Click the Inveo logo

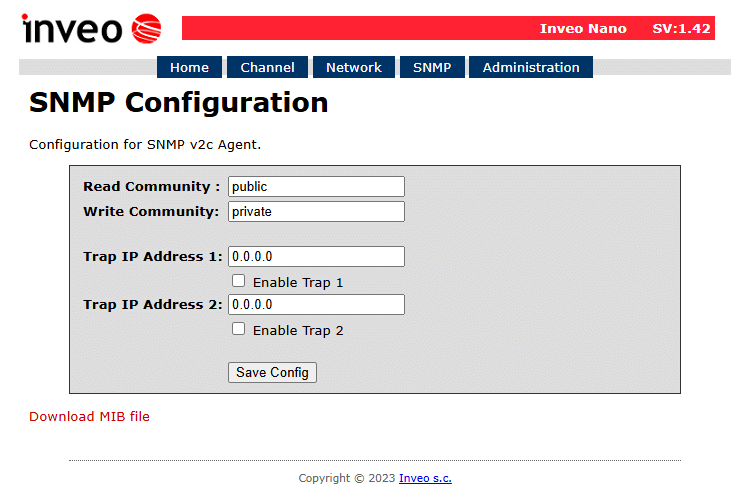[x=90, y=29]
